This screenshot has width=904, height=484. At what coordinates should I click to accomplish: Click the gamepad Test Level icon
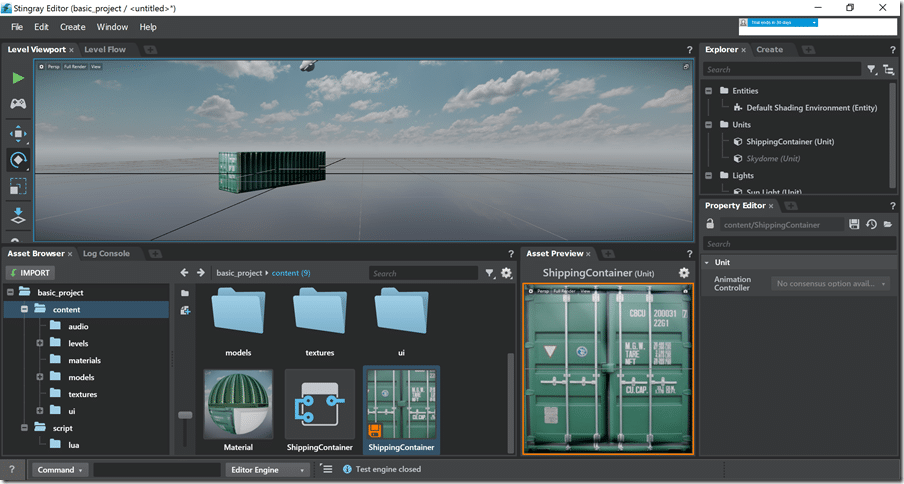[18, 104]
